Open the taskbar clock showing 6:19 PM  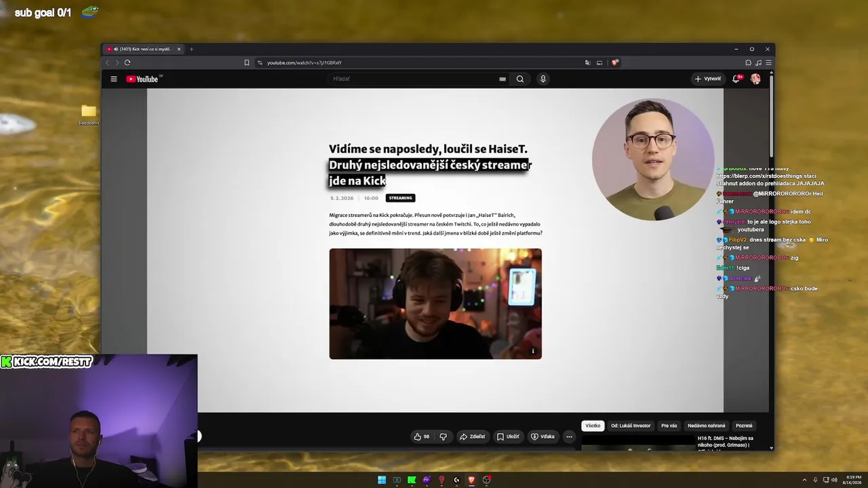click(x=852, y=480)
